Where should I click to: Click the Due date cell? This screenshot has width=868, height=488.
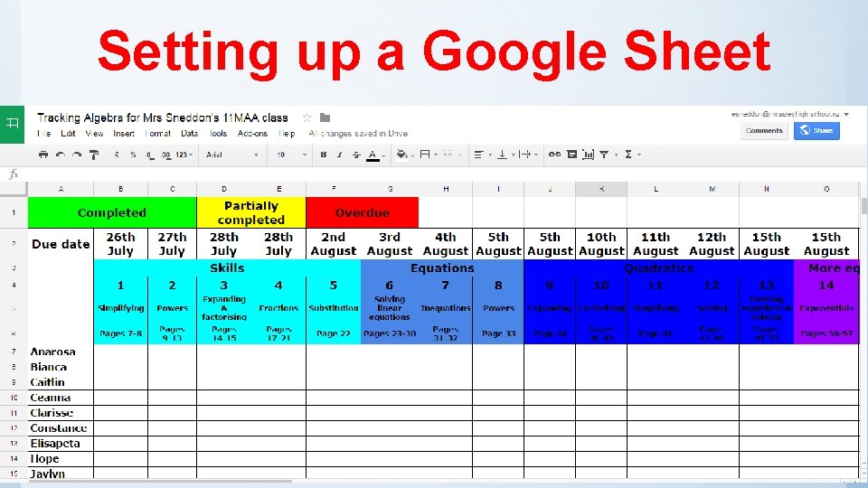click(61, 244)
